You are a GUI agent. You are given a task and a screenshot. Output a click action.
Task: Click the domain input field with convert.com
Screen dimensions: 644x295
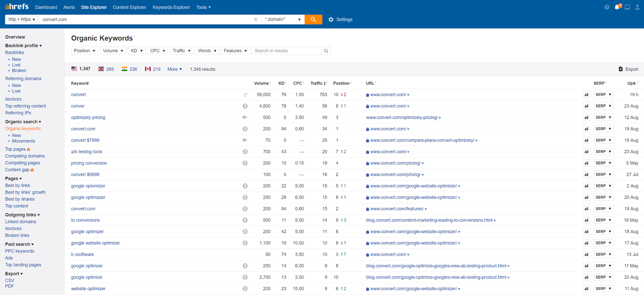pyautogui.click(x=147, y=19)
